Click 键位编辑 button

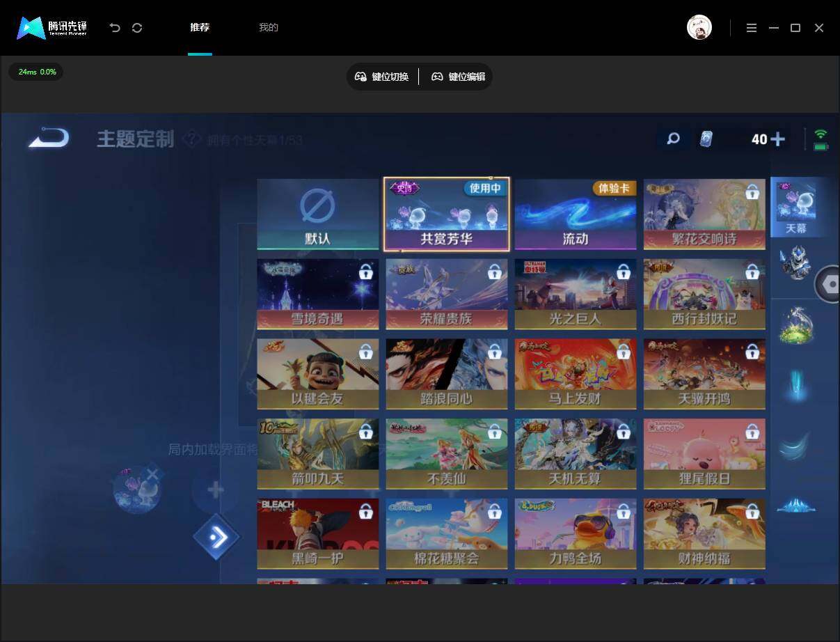click(x=458, y=77)
